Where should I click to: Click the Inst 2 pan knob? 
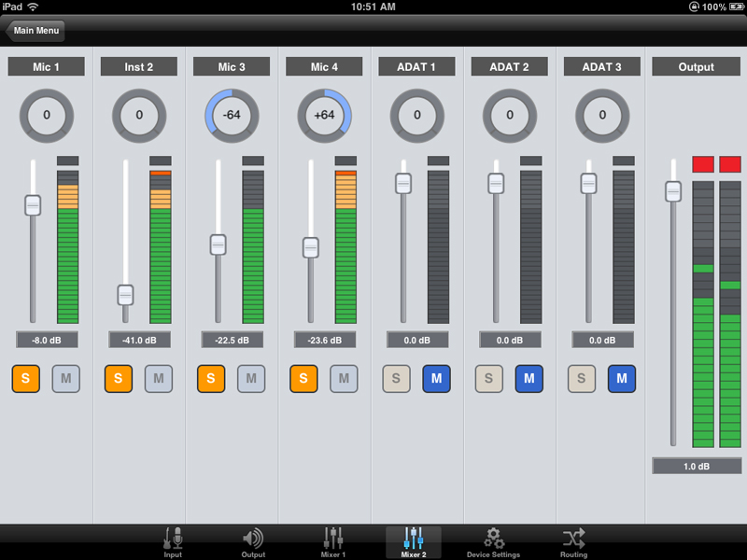pyautogui.click(x=139, y=115)
